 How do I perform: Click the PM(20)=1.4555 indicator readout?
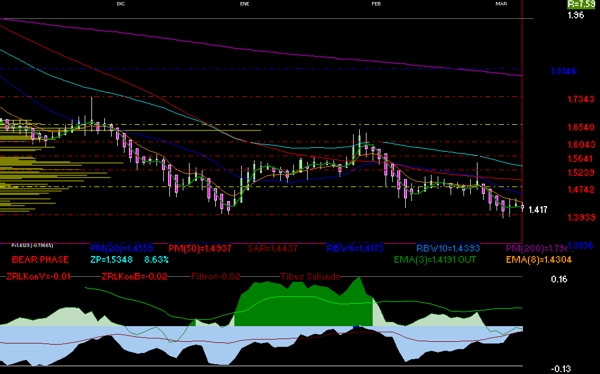click(122, 248)
